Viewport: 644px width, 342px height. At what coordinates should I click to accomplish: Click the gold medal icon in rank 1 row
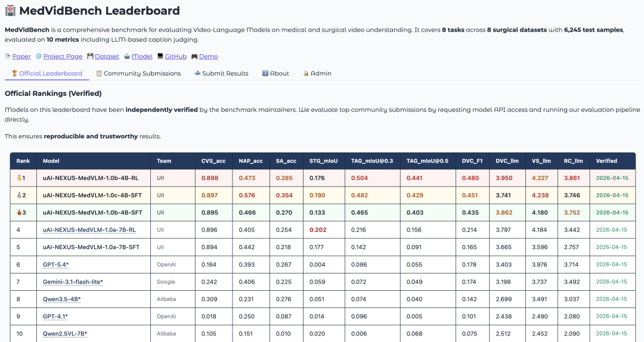pyautogui.click(x=19, y=178)
